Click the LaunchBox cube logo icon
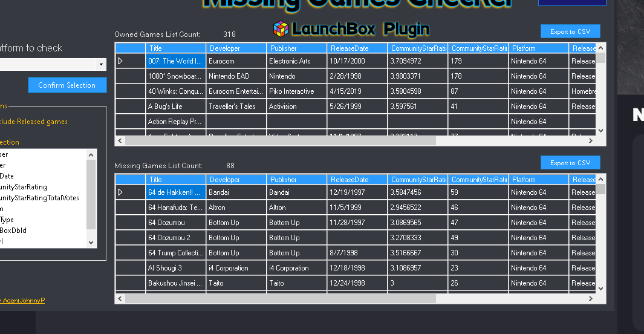Screen dimensions: 644x334 (281, 29)
